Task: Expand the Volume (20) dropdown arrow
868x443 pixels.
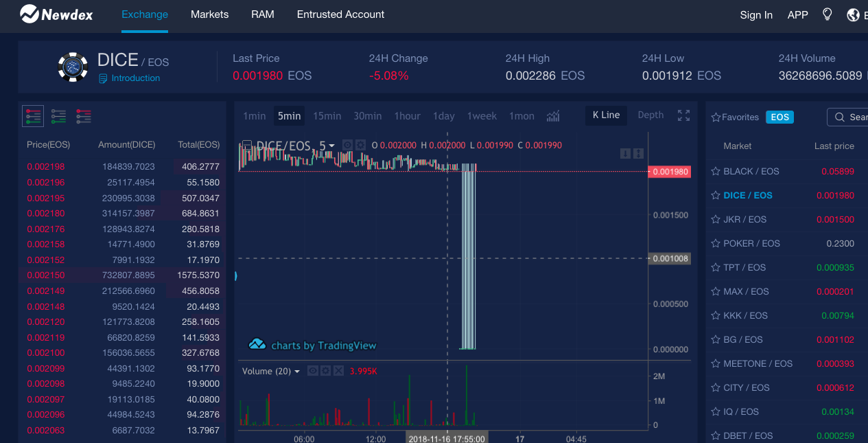Action: tap(297, 372)
